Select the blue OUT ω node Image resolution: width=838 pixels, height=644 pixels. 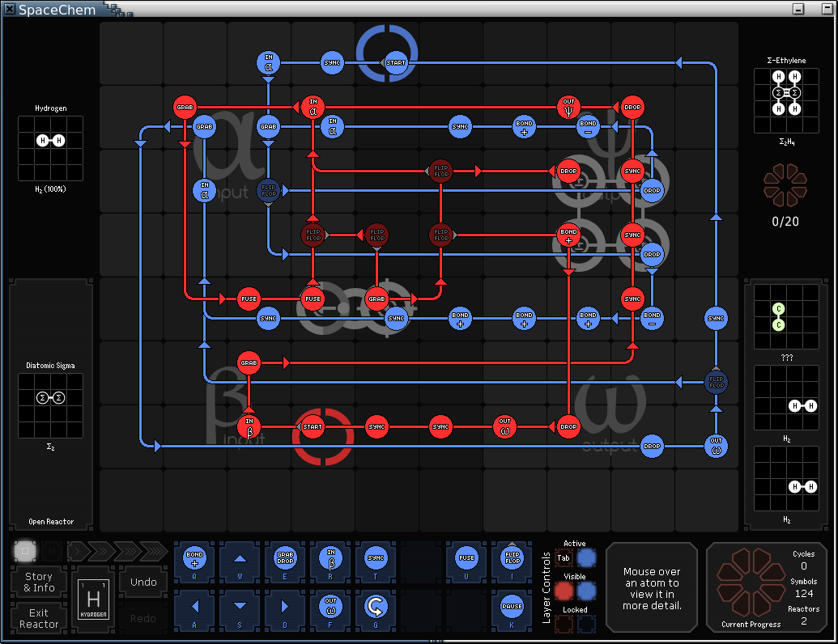coord(716,446)
